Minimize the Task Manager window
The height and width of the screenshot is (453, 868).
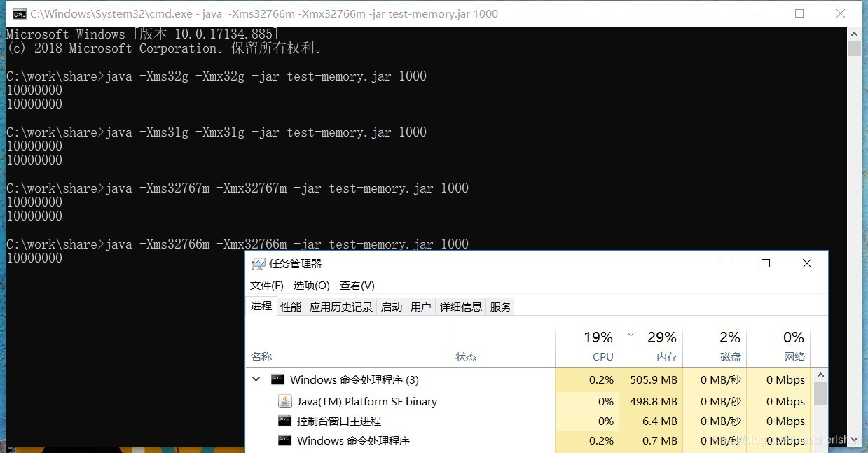724,263
